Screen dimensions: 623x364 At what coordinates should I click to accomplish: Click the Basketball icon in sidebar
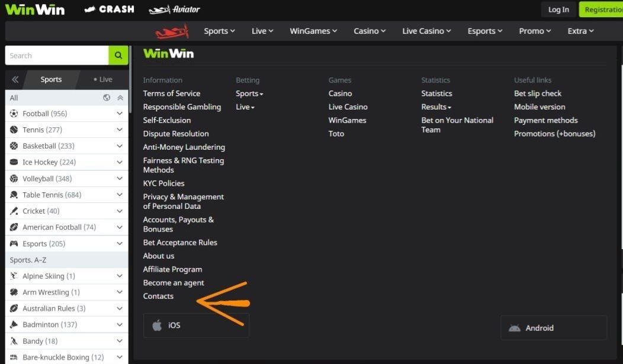(x=14, y=146)
